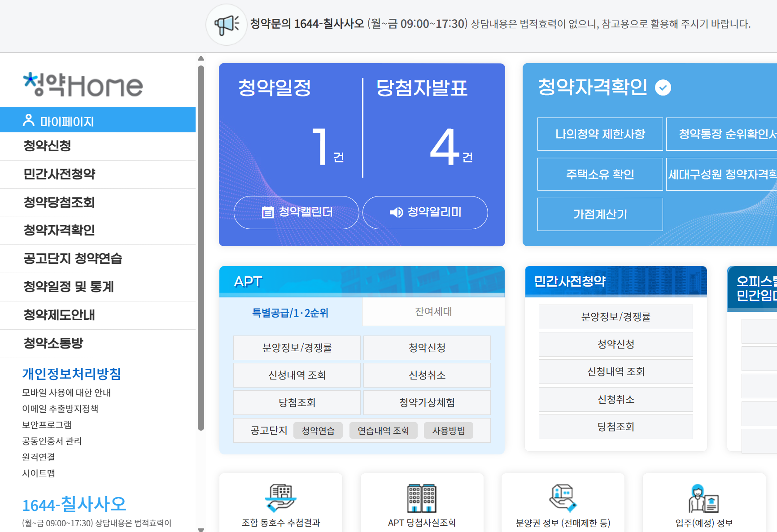Viewport: 777px width, 532px height.
Task: Open 청약캘린더 via its calendar icon
Action: [268, 212]
